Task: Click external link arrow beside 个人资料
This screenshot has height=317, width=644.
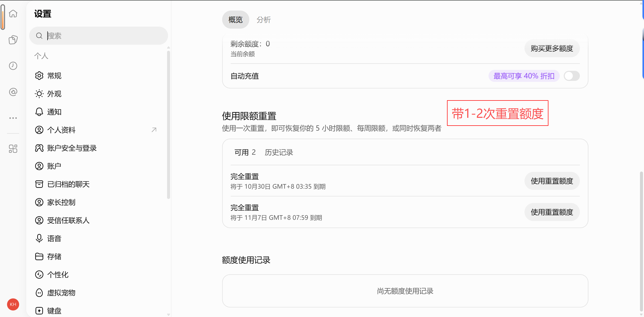Action: 154,130
